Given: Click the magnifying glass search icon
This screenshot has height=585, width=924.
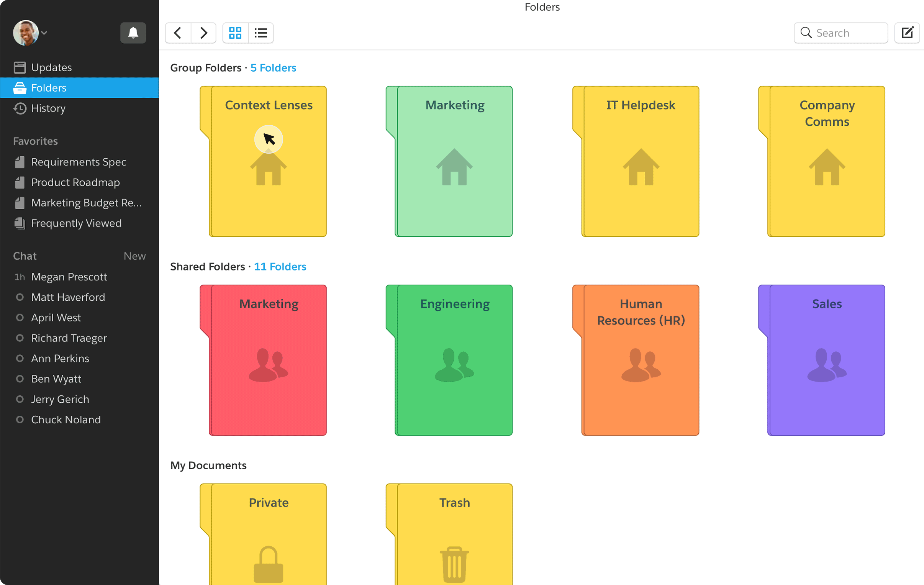Looking at the screenshot, I should point(806,33).
